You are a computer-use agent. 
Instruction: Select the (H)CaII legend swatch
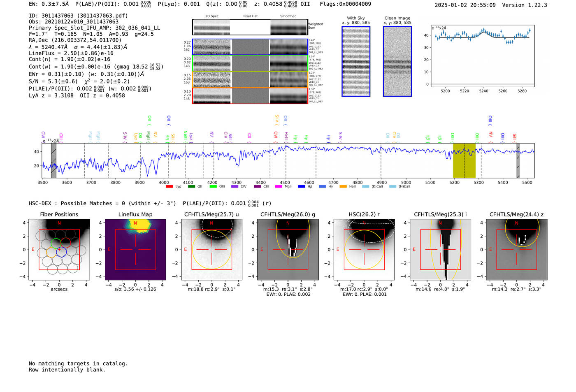pos(393,186)
